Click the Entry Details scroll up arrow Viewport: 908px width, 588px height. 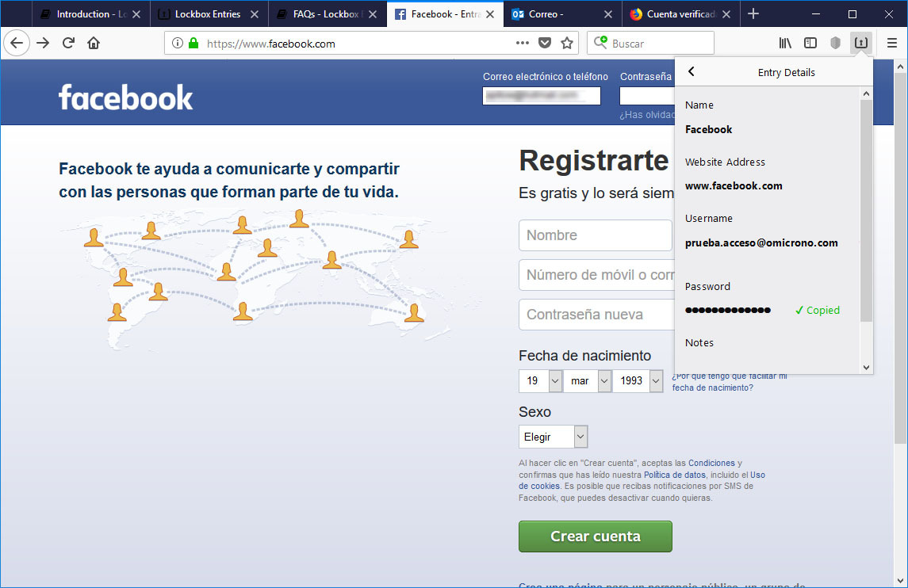pos(866,94)
